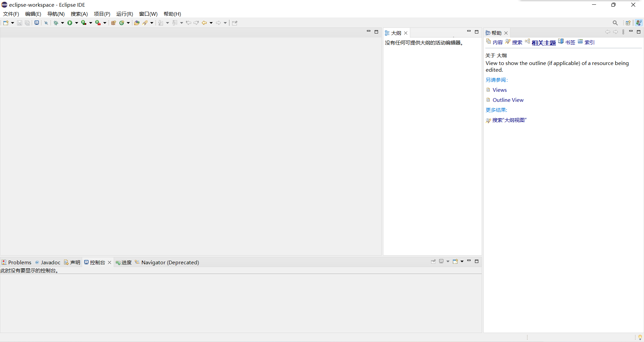Click the Open Type folder icon
Image resolution: width=644 pixels, height=342 pixels.
pyautogui.click(x=137, y=23)
